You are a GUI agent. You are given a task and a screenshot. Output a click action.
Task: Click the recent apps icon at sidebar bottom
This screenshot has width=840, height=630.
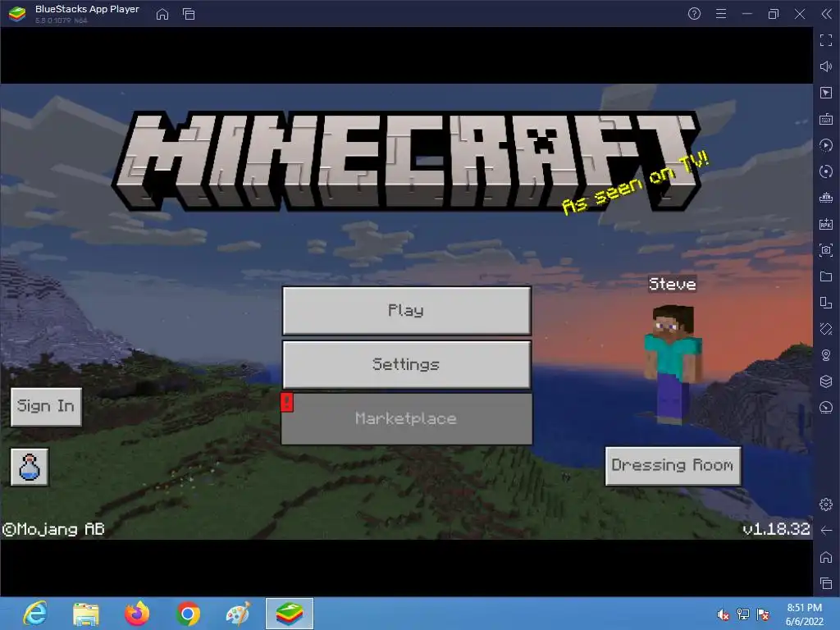point(826,583)
